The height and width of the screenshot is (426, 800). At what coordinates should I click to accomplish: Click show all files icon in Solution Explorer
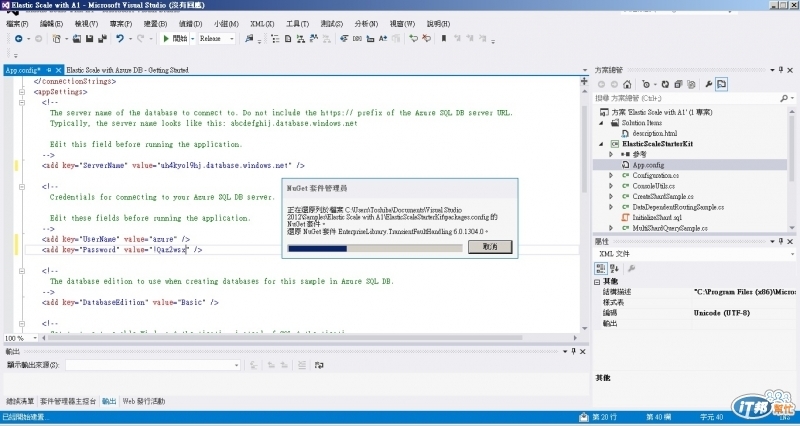coord(691,85)
